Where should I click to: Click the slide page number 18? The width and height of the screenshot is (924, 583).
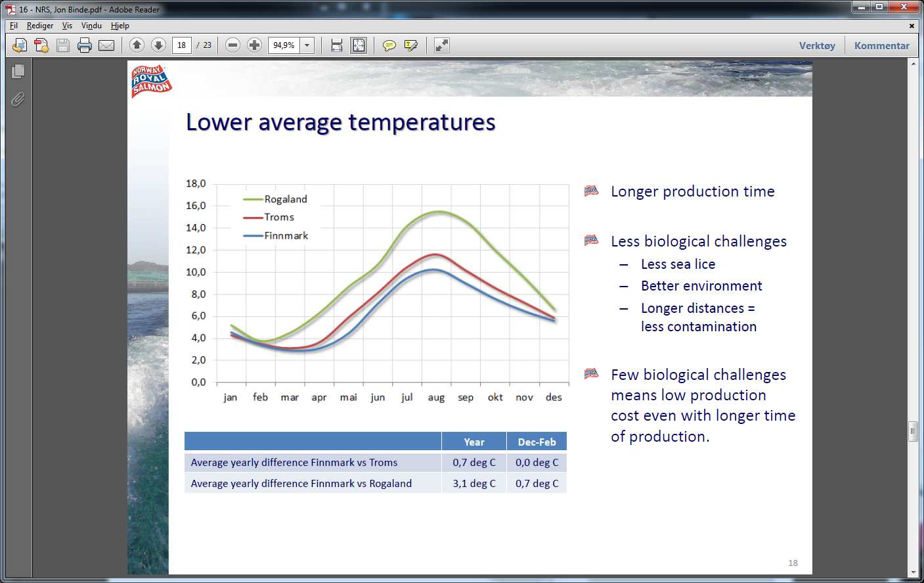(793, 563)
